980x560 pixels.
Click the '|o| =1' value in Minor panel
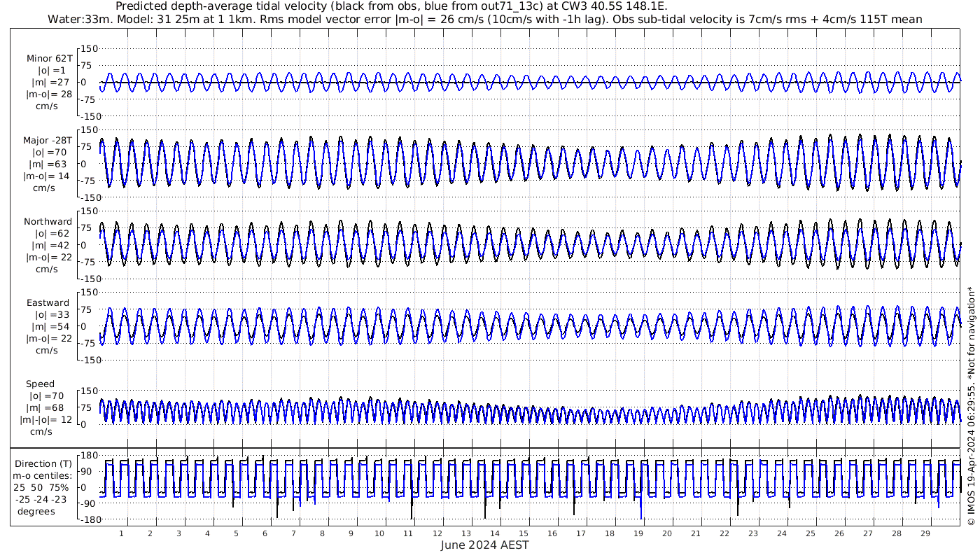coord(51,71)
